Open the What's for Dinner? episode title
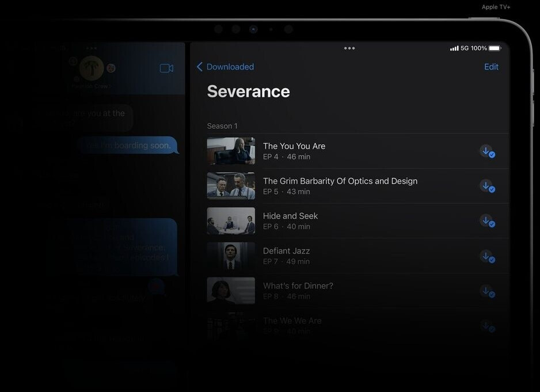The height and width of the screenshot is (392, 540). point(298,286)
